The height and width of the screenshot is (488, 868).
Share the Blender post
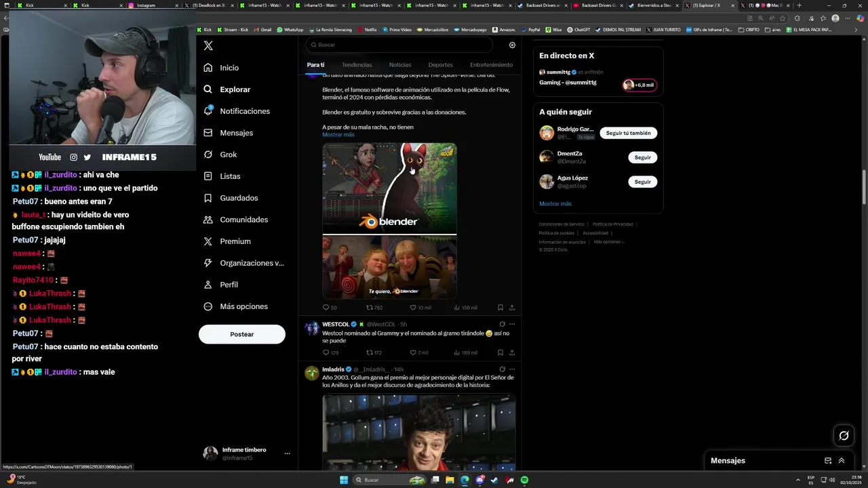[512, 308]
